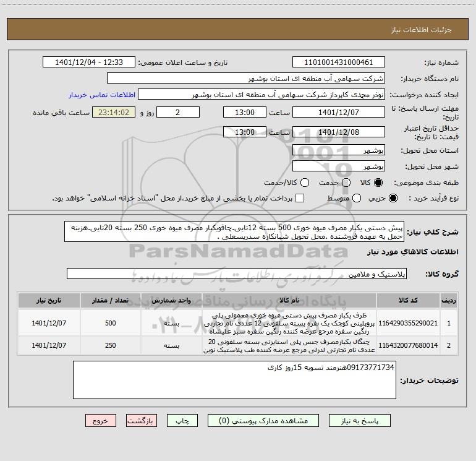Select the کالا/خدمت radio button

point(305,183)
